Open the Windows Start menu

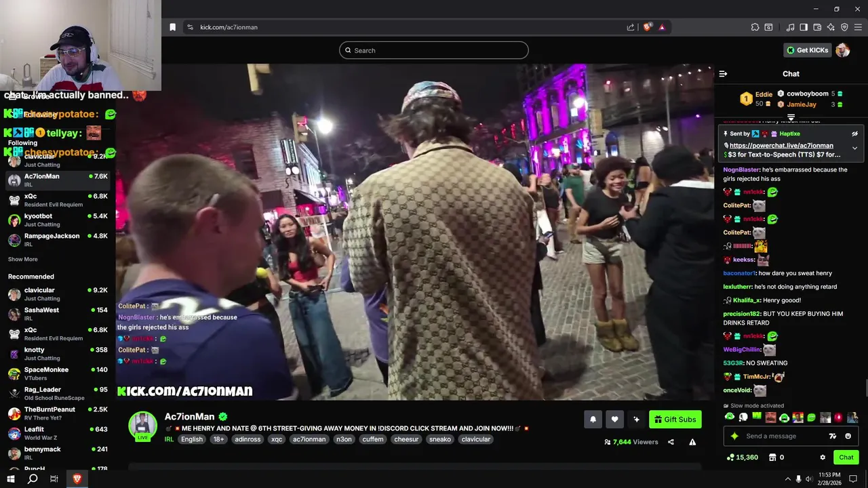(x=11, y=479)
